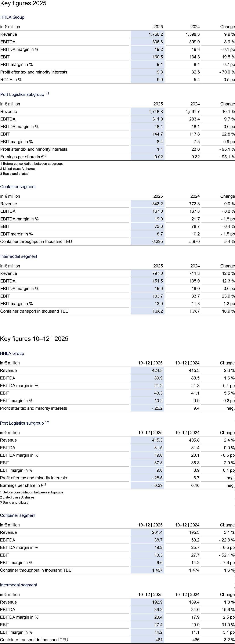Click the "Key figures 2025" heading
Screen dimensions: 235x644
[x=23, y=4]
